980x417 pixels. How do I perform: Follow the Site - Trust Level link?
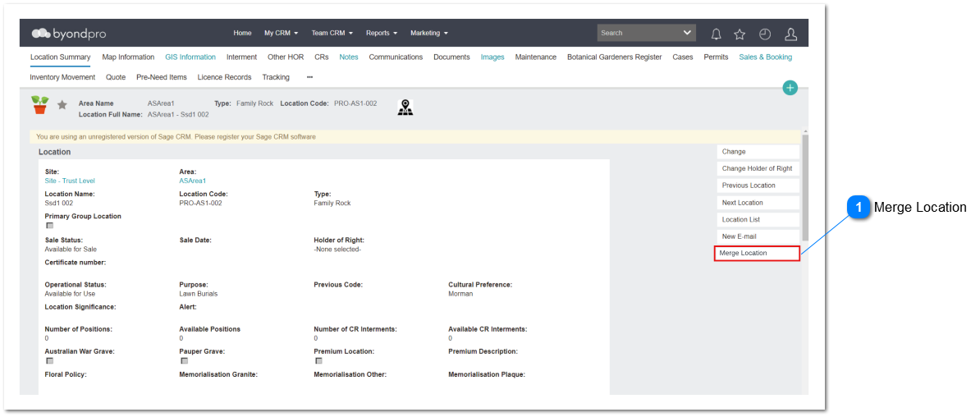click(x=70, y=181)
